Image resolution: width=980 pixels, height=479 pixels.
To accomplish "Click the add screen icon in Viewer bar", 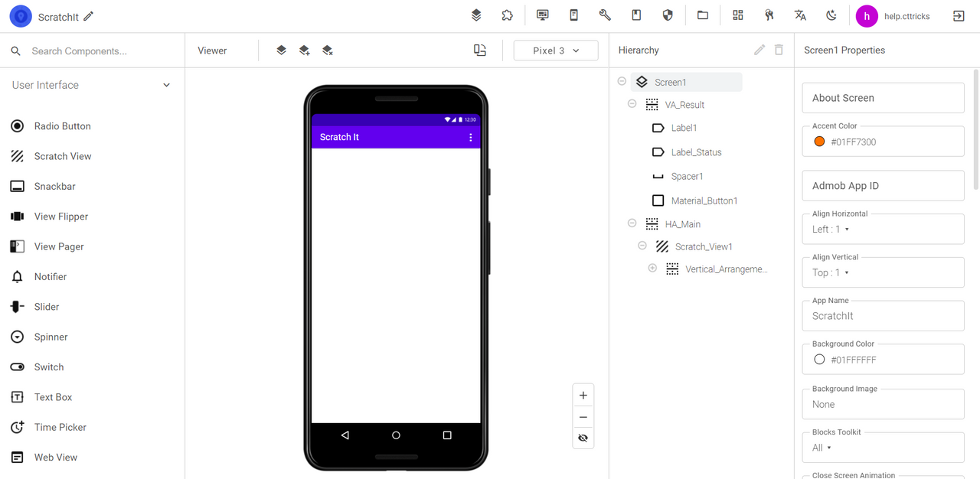I will [x=304, y=51].
